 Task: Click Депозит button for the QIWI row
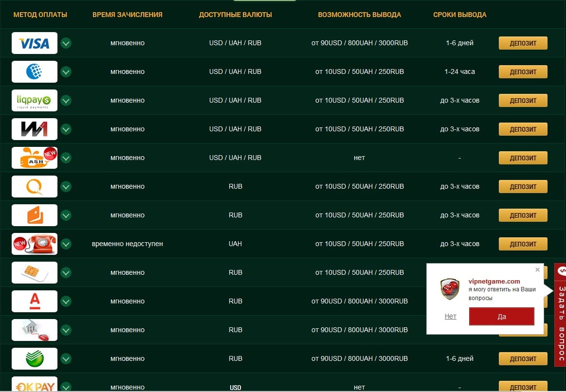(x=523, y=187)
